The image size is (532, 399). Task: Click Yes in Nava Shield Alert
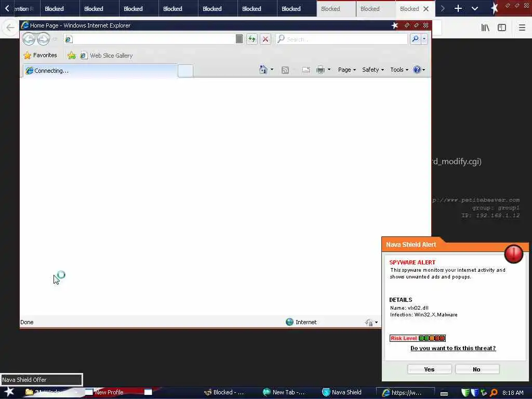[x=429, y=369]
